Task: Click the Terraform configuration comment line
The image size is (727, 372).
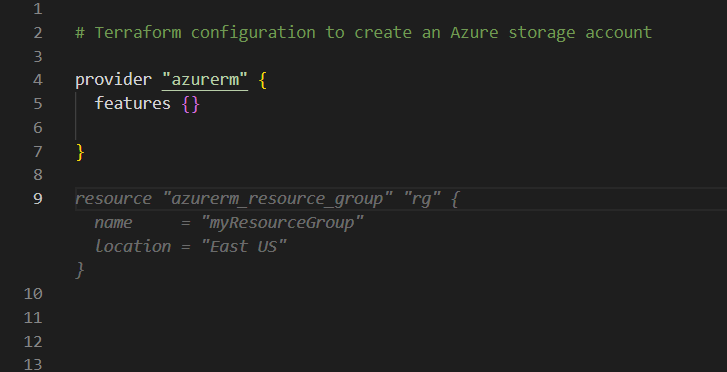Action: coord(364,33)
